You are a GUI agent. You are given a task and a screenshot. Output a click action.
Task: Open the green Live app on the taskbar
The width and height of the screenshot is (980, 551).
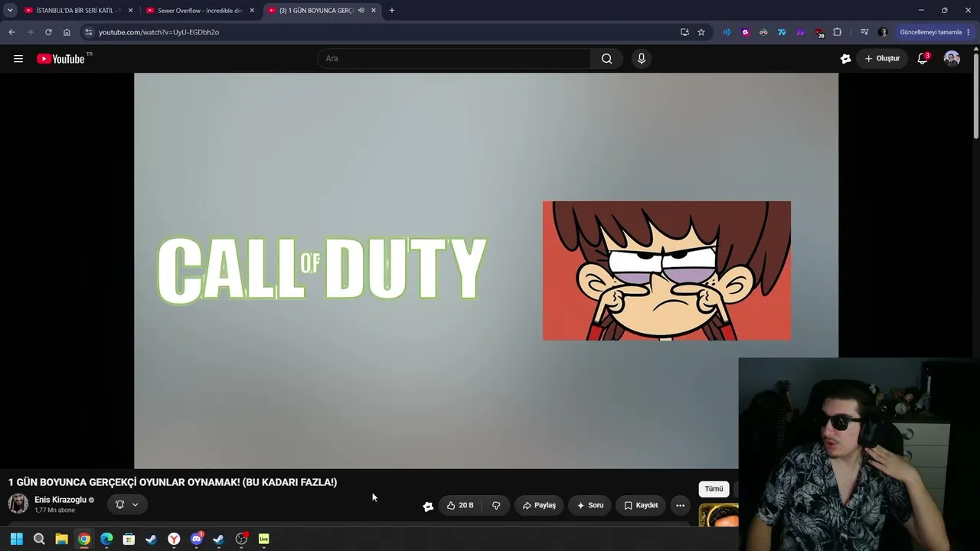pyautogui.click(x=264, y=539)
